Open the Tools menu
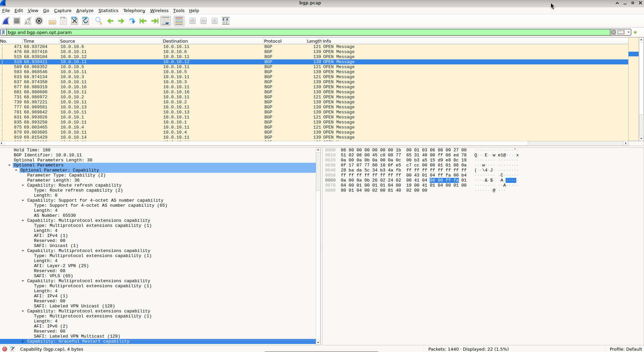This screenshot has width=644, height=352. 179,10
